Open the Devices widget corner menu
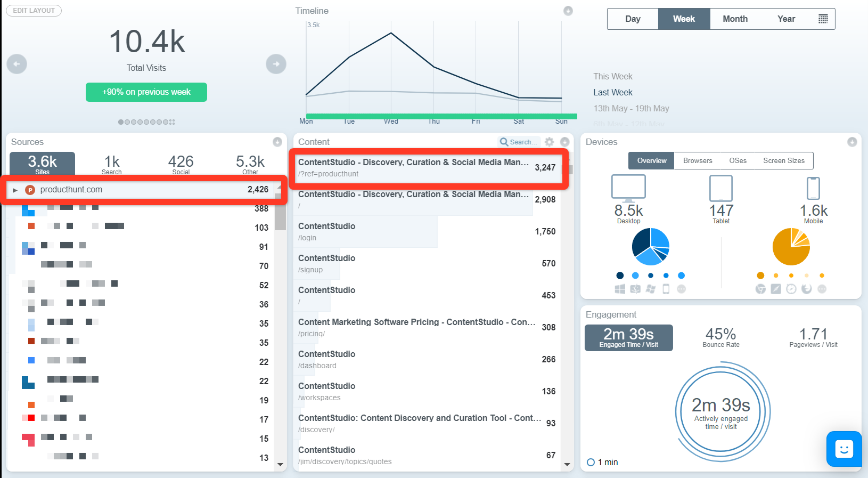 coord(852,142)
